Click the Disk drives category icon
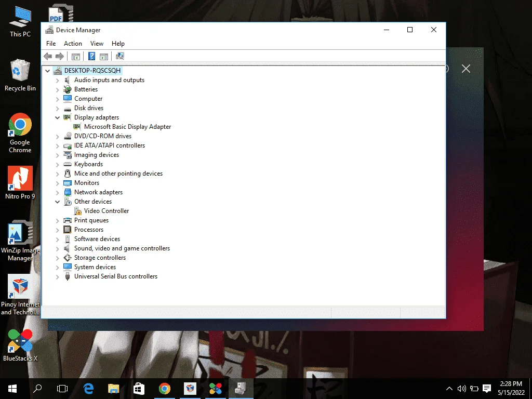532x399 pixels. click(68, 108)
